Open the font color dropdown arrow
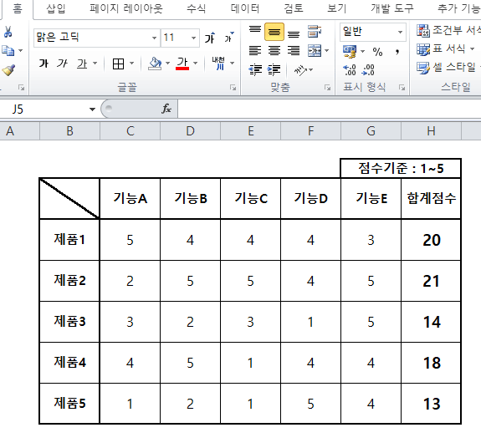 coord(196,64)
